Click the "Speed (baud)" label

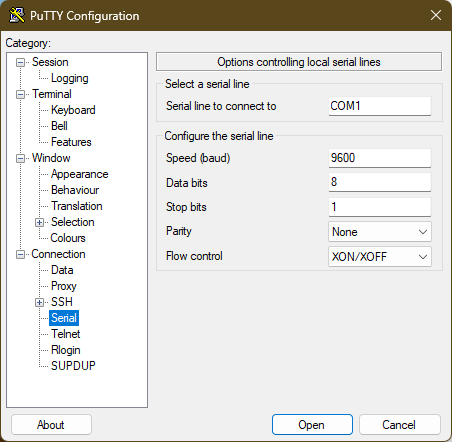pos(198,158)
